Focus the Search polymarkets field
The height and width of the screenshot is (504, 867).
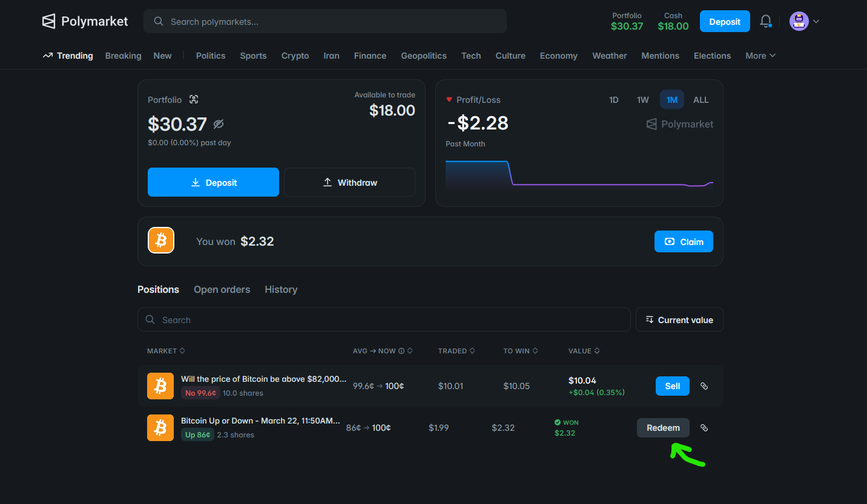pyautogui.click(x=325, y=22)
